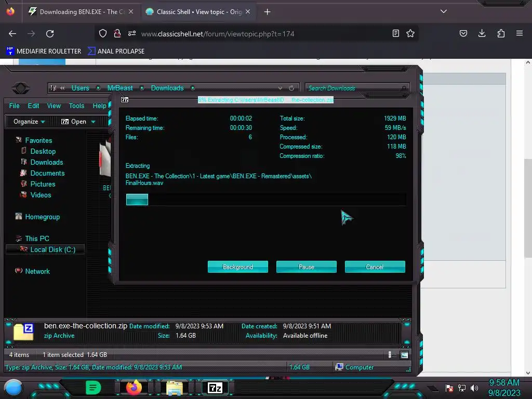Open the tracking protection shield icon
The height and width of the screenshot is (399, 532).
(103, 33)
